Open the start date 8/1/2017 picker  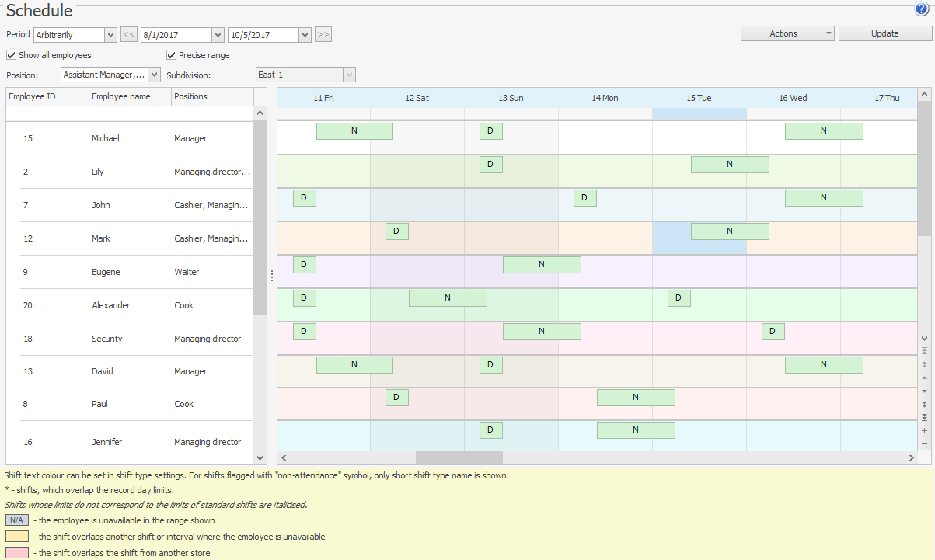[x=218, y=35]
